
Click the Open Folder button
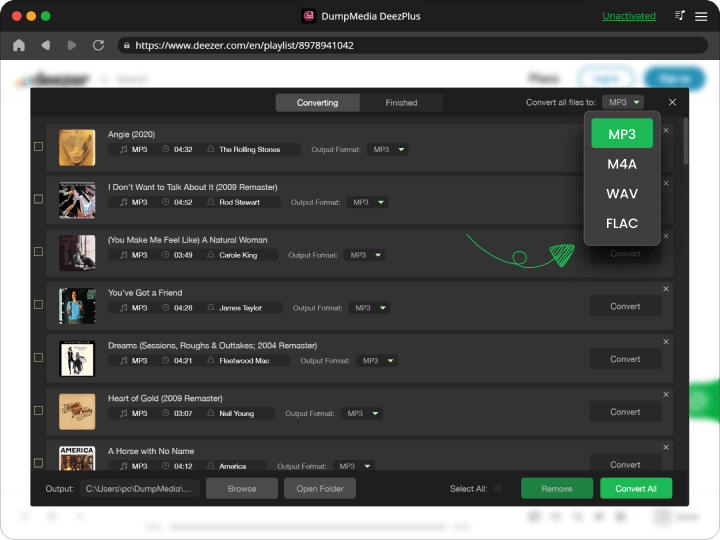tap(320, 489)
